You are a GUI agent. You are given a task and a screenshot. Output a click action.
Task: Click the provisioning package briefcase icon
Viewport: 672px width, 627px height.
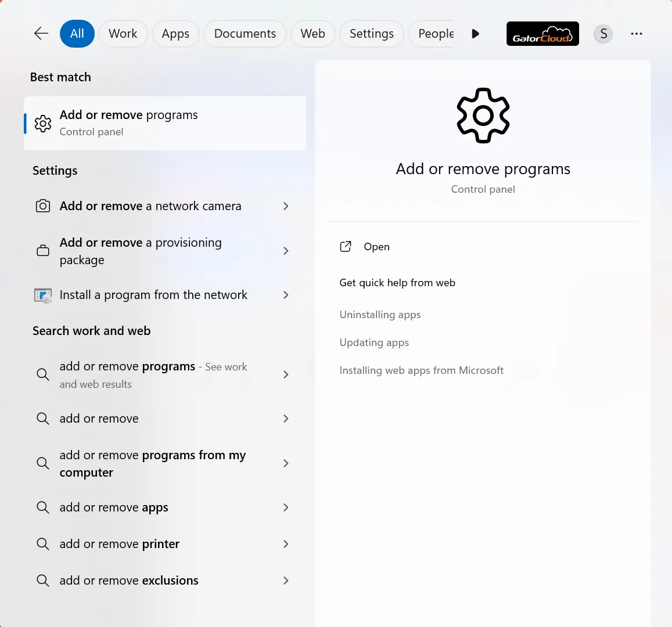43,251
